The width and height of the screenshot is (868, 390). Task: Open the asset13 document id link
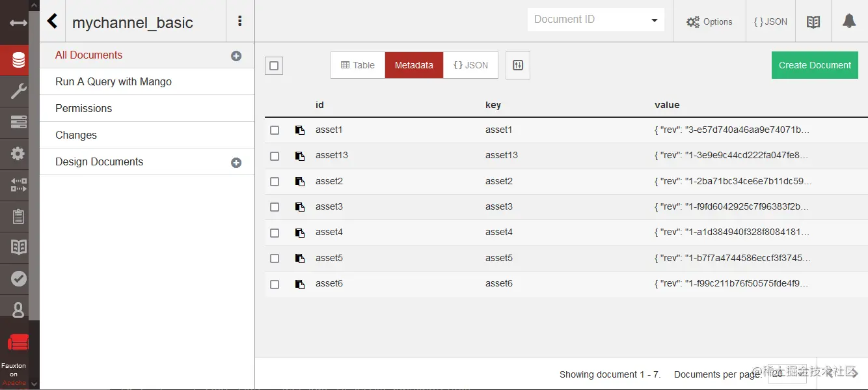[x=332, y=156]
